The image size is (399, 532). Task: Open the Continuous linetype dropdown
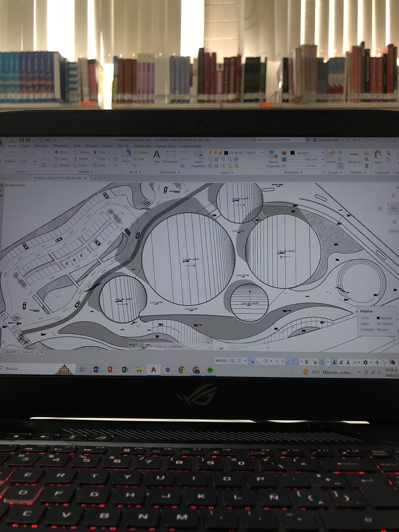tap(323, 166)
